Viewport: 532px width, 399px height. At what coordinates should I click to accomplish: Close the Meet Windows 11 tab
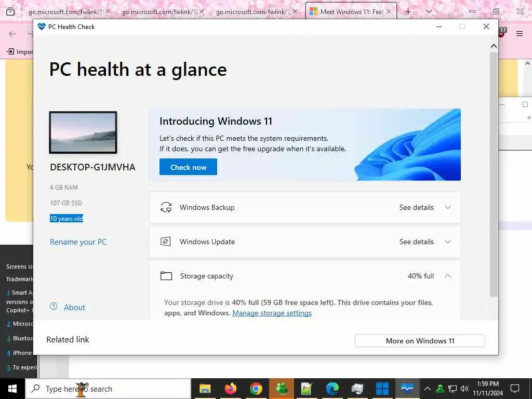[389, 11]
